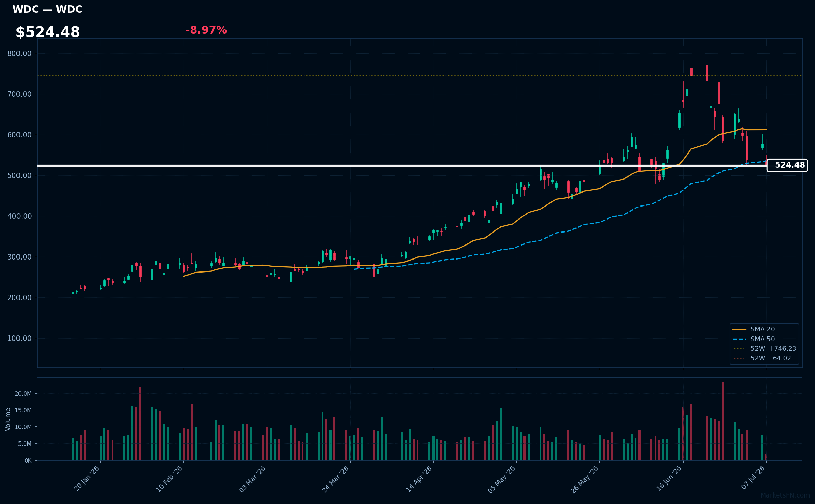Screen dimensions: 815x504
Task: Click the $524.48 current price heading
Action: point(48,32)
